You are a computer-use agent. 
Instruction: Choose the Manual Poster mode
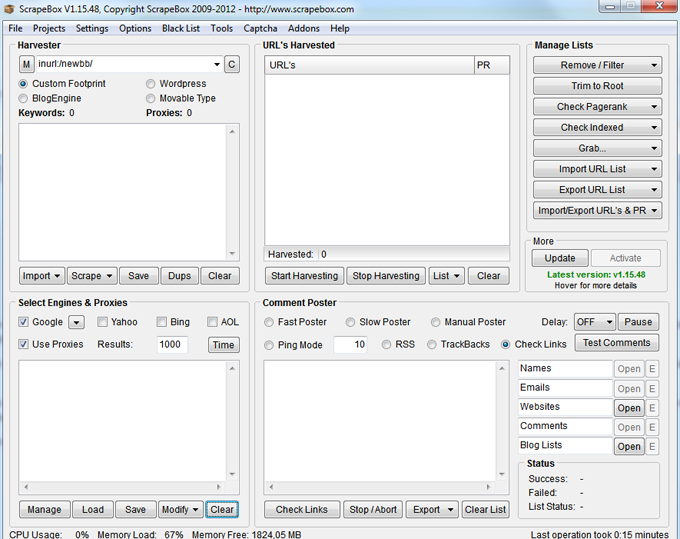(x=435, y=322)
